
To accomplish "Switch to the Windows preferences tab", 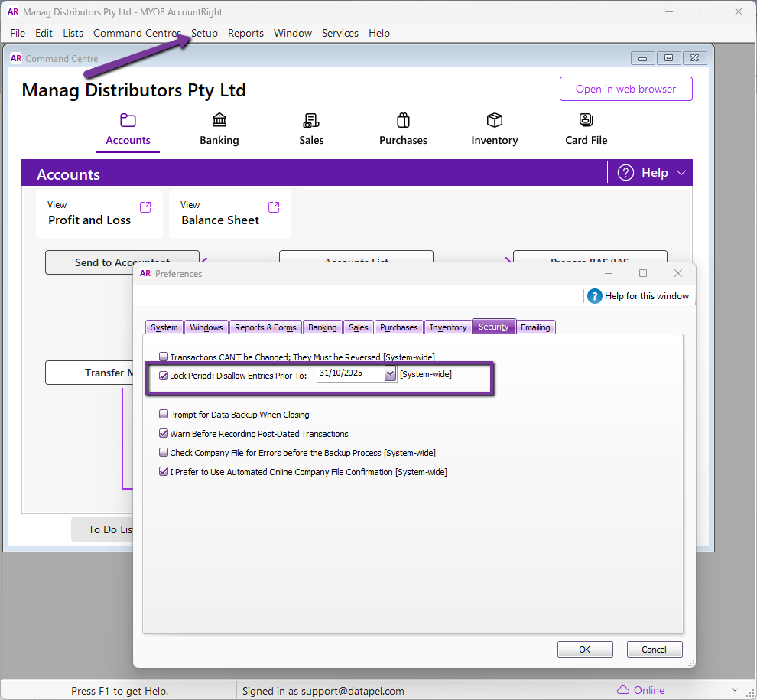I will click(x=206, y=327).
